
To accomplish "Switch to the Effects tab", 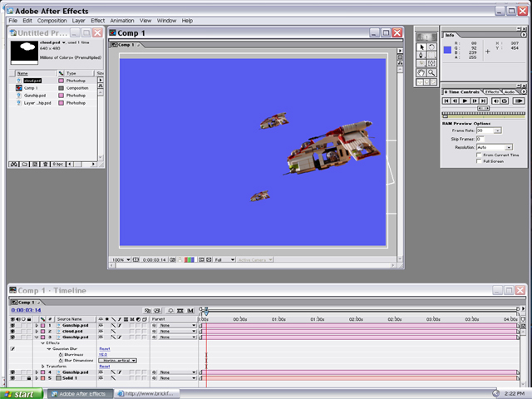I will (492, 91).
